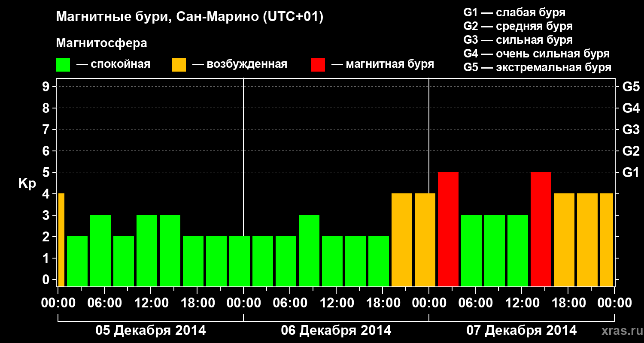Click the '— возбужденная' legend label
The height and width of the screenshot is (343, 644).
point(240,64)
